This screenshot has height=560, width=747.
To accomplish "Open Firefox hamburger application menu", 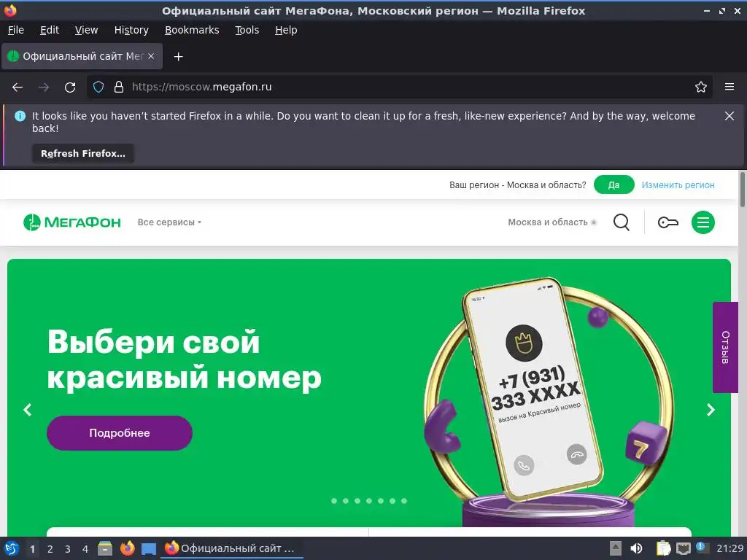I will click(x=729, y=87).
